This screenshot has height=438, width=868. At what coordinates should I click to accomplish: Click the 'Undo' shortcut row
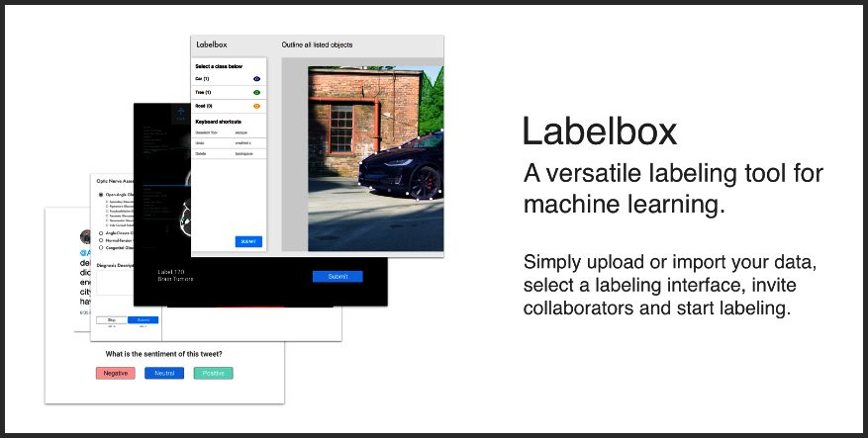click(x=229, y=143)
